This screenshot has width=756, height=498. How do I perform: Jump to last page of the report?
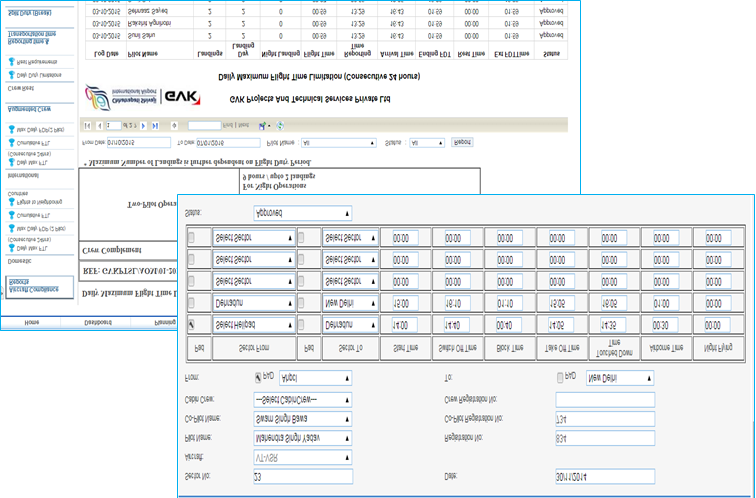click(x=156, y=125)
